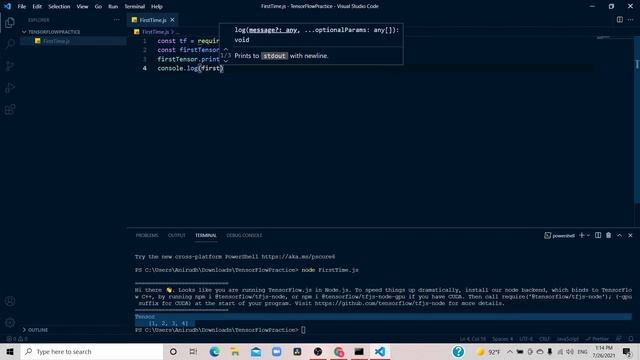Open the Help menu
Screen dimensions: 640x360
157,7
